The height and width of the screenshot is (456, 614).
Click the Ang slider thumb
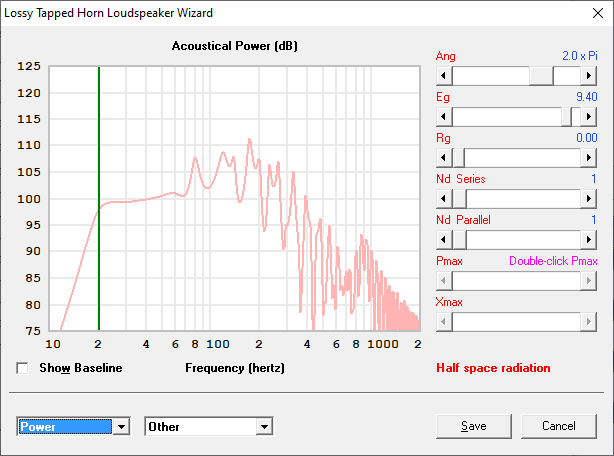pyautogui.click(x=541, y=76)
